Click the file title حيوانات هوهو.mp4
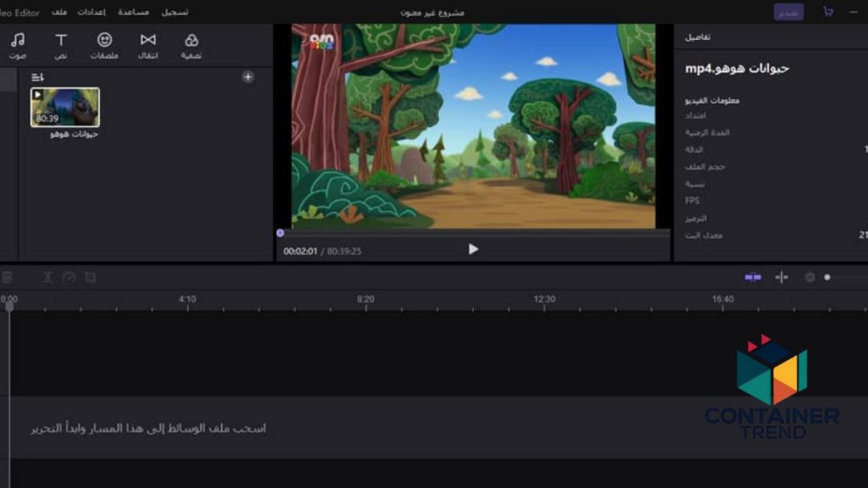 coord(737,69)
